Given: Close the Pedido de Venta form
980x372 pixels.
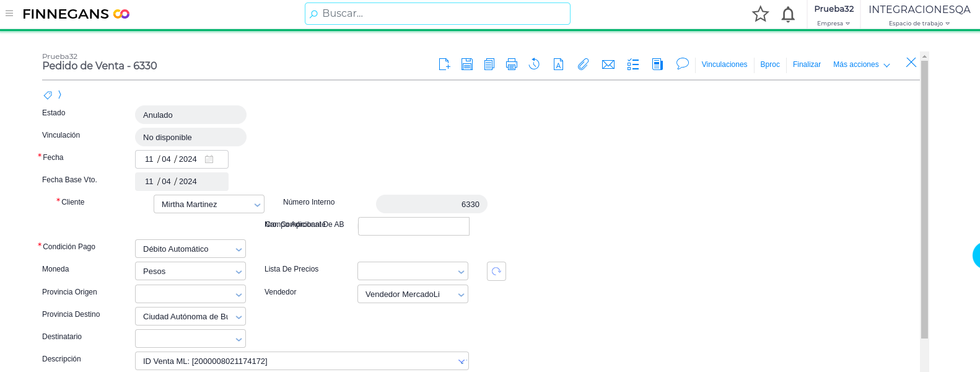Looking at the screenshot, I should (911, 62).
